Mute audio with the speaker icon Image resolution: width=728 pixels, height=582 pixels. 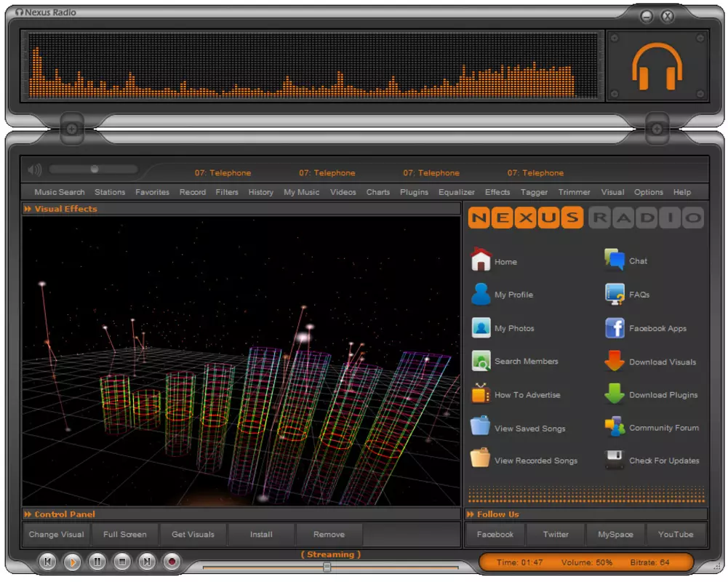click(x=35, y=170)
